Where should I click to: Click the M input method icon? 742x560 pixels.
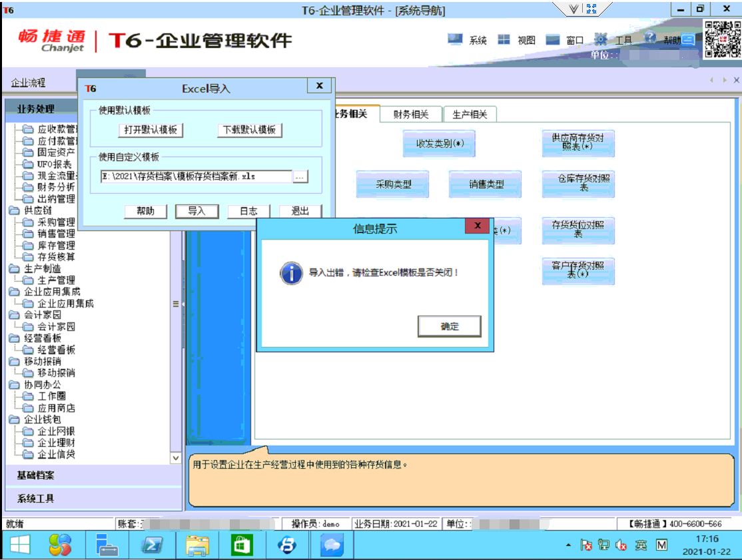click(x=661, y=545)
